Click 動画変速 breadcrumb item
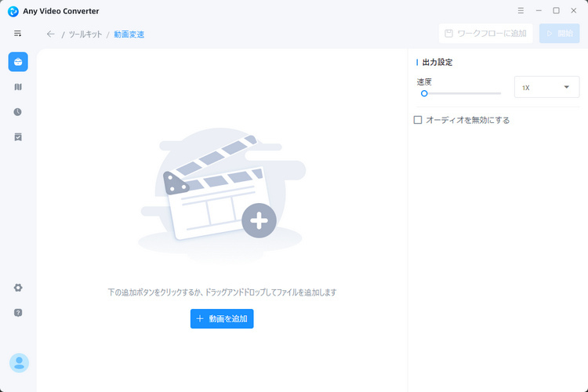This screenshot has height=392, width=588. pyautogui.click(x=129, y=34)
